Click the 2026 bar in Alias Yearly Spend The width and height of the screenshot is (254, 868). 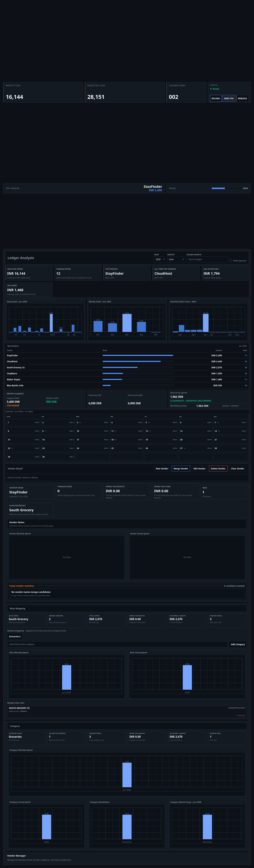(x=187, y=677)
